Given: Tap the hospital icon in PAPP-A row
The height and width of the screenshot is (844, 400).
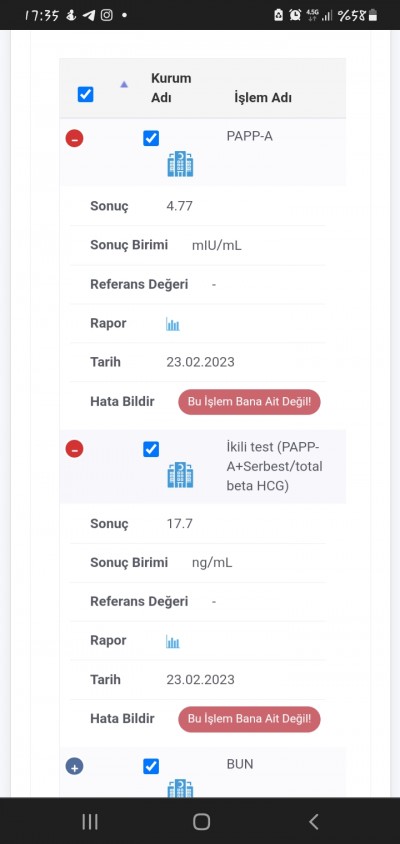Looking at the screenshot, I should [180, 164].
